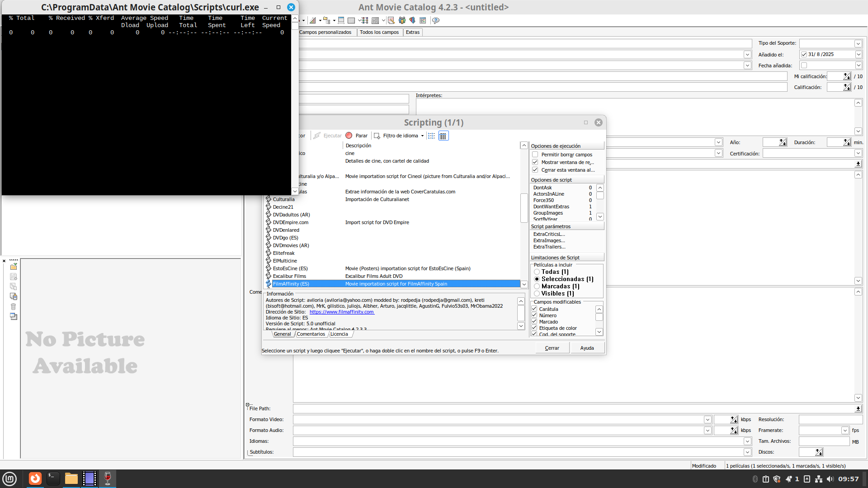
Task: Click the grid view icon in main toolbar
Action: (x=351, y=20)
